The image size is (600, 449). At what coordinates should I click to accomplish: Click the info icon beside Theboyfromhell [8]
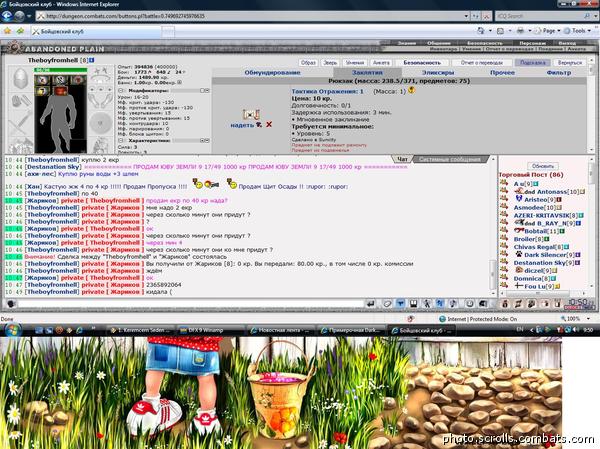[91, 60]
